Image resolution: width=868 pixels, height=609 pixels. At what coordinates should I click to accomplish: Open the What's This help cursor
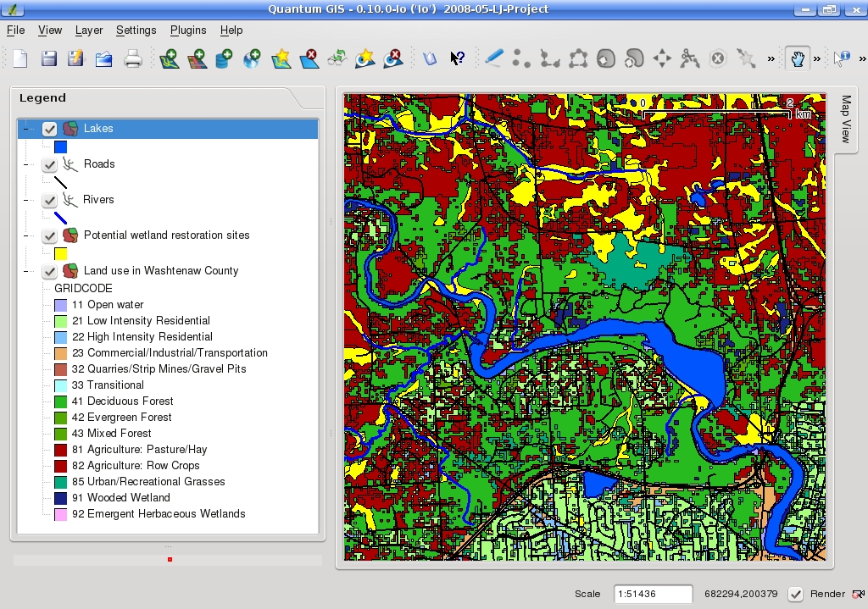457,58
